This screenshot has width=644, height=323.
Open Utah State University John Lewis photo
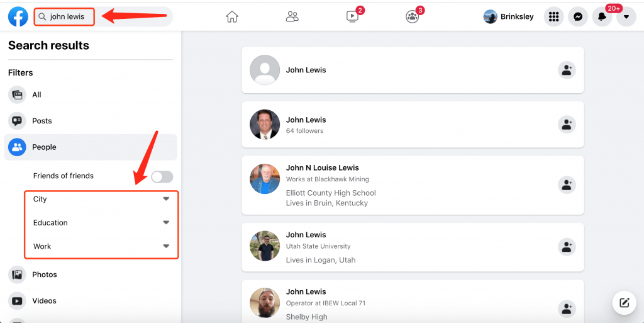tap(265, 246)
